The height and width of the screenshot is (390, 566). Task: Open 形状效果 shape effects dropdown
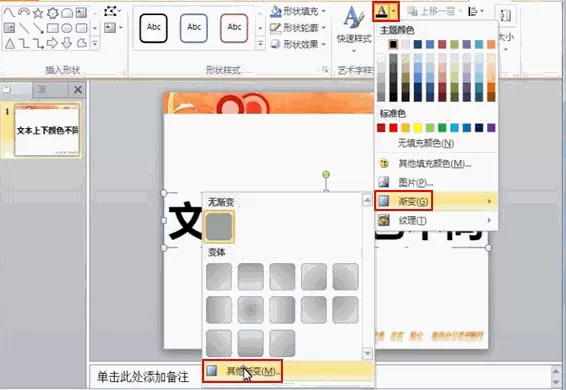pyautogui.click(x=297, y=44)
